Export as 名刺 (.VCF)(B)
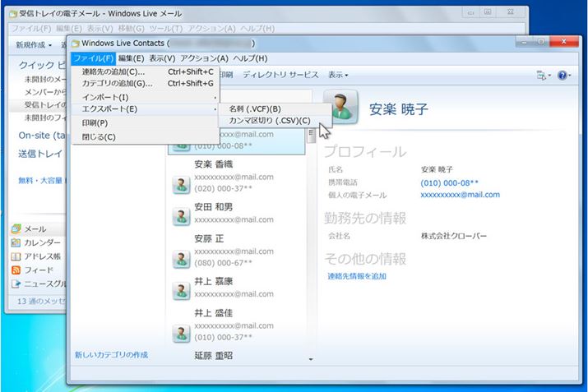The width and height of the screenshot is (588, 392). coord(275,108)
